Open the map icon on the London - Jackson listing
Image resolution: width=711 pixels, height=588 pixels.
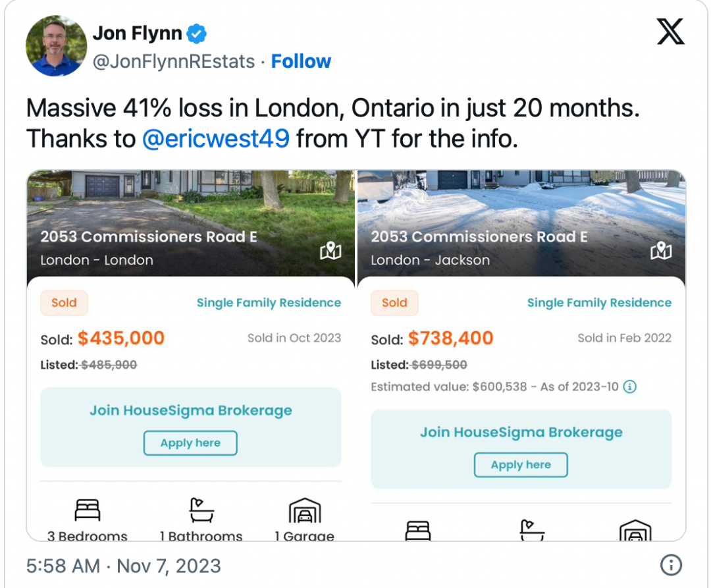point(661,251)
